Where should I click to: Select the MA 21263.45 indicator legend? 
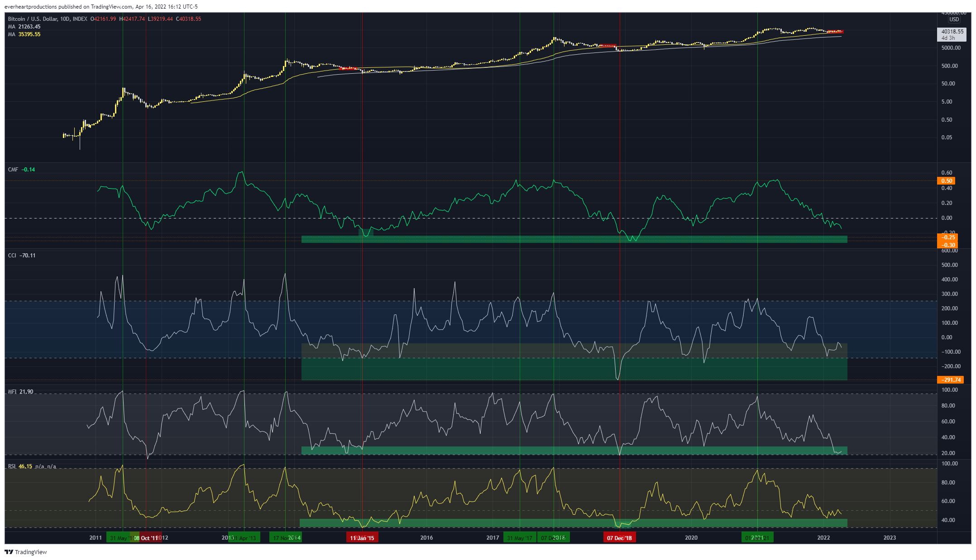[24, 27]
